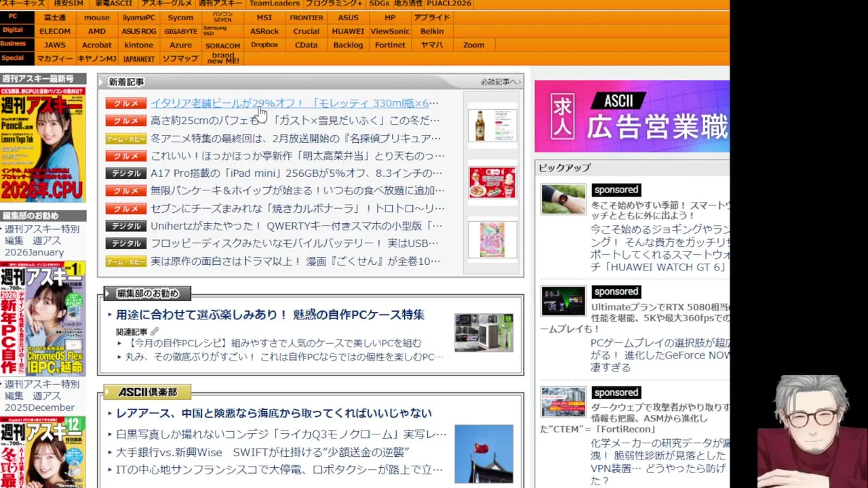
Task: Click the SORACOM brand link
Action: point(222,45)
